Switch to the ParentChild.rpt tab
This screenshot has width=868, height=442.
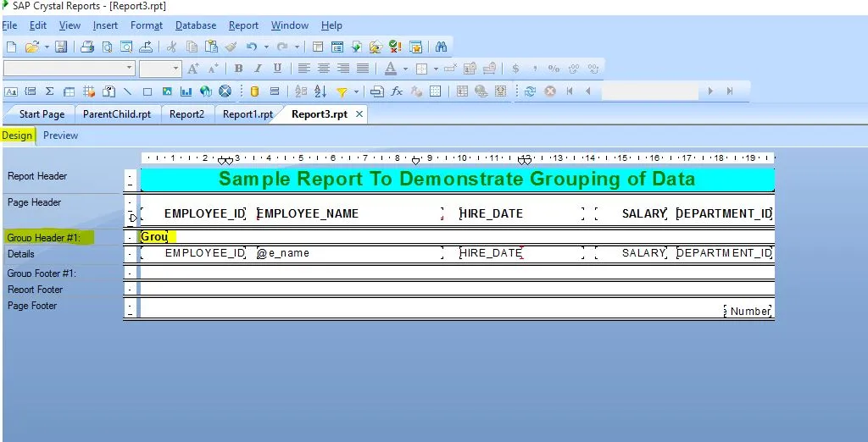117,114
